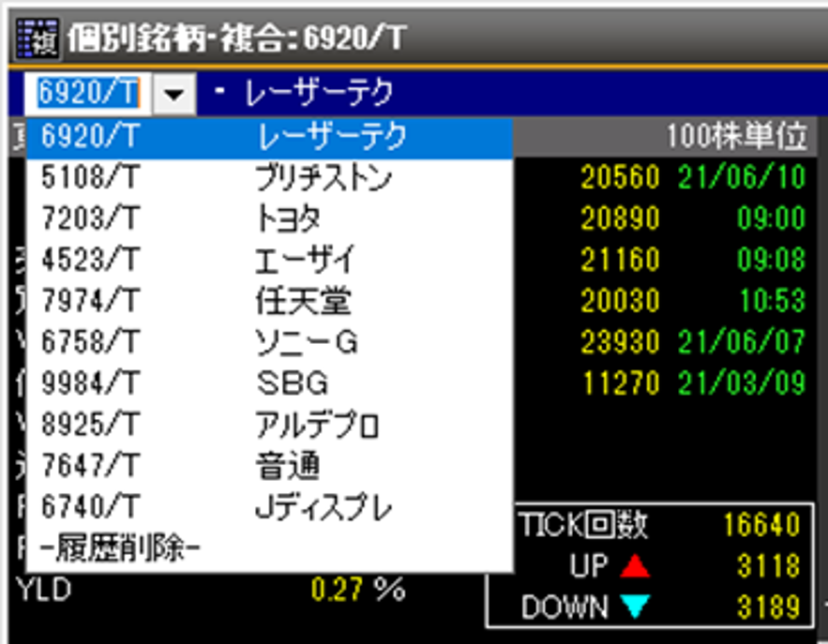Pick 4523/T エーザイ from history
The width and height of the screenshot is (828, 644).
tap(270, 261)
